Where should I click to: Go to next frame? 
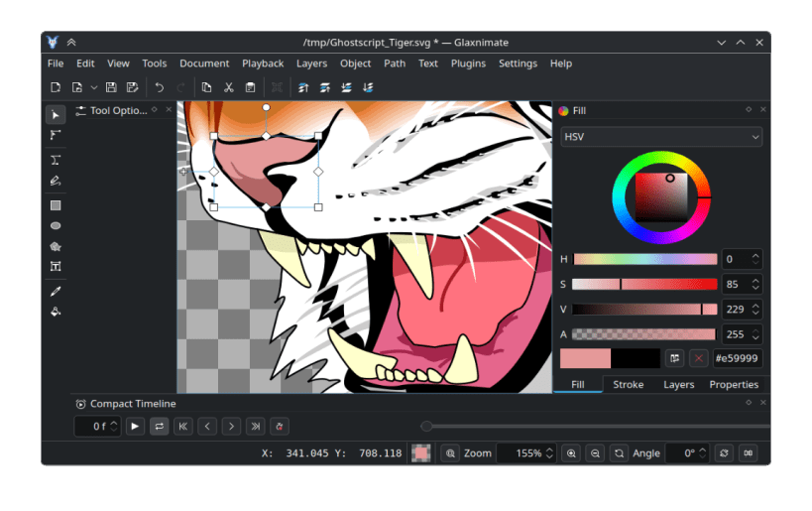(x=231, y=427)
